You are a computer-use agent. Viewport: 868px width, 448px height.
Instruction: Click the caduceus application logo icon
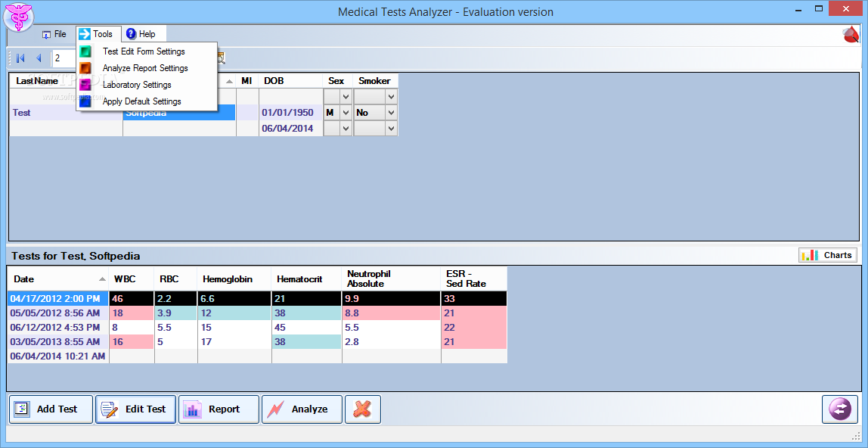pos(18,17)
